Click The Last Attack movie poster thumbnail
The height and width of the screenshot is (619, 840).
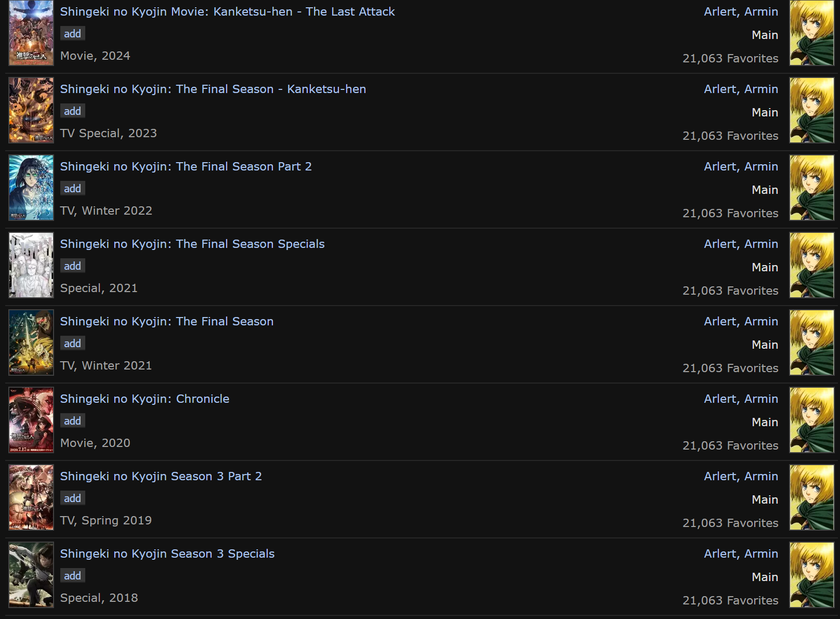click(31, 33)
